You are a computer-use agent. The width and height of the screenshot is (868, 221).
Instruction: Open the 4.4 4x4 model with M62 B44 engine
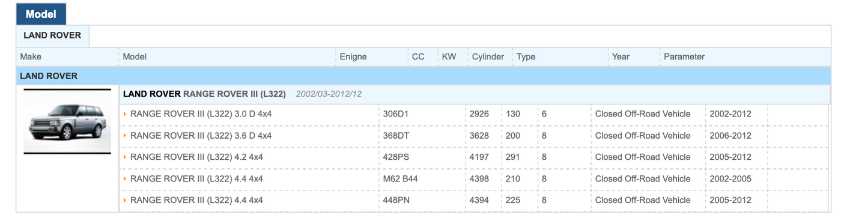pos(196,179)
